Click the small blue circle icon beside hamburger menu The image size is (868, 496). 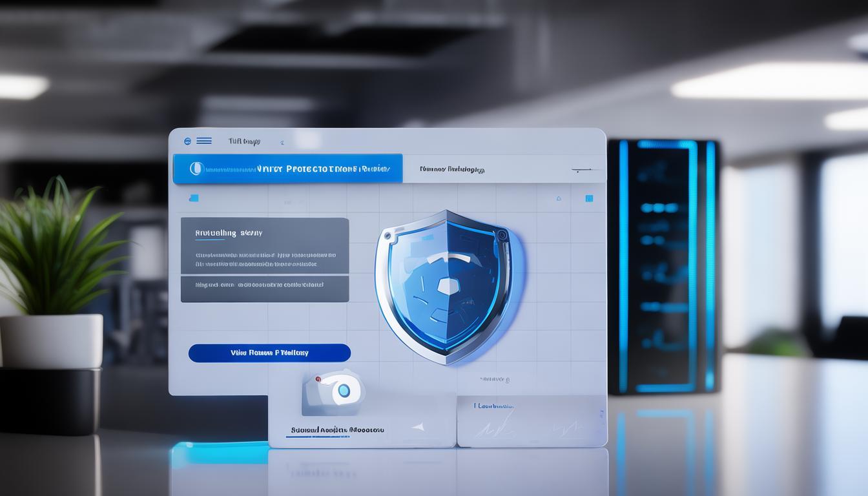187,141
